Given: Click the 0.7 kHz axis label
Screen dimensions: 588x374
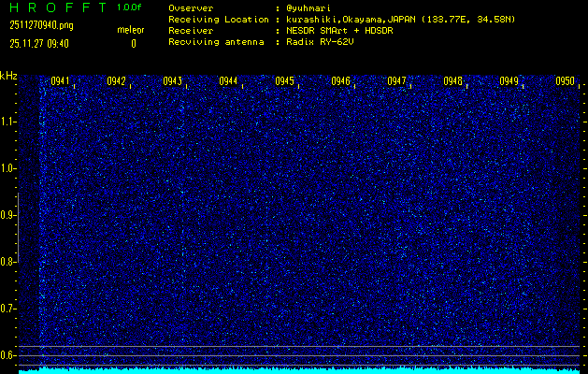Looking at the screenshot, I should click(x=8, y=309).
